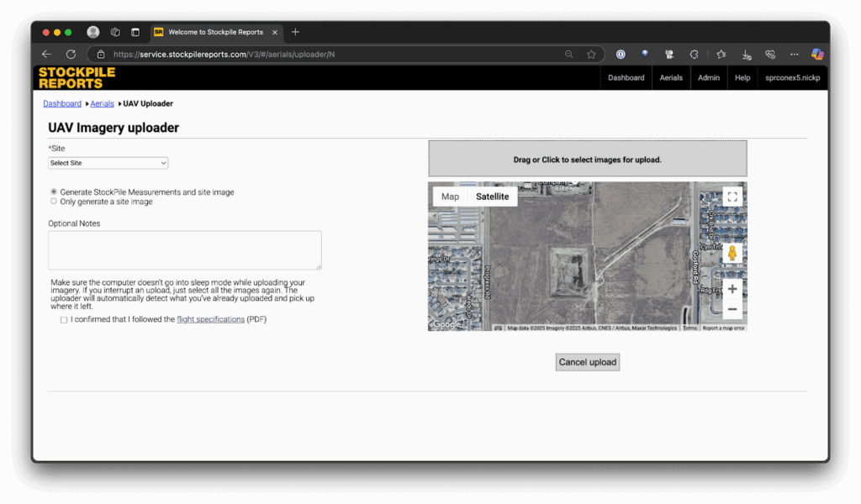The image size is (861, 504).
Task: Zoom out on the satellite map
Action: (732, 309)
